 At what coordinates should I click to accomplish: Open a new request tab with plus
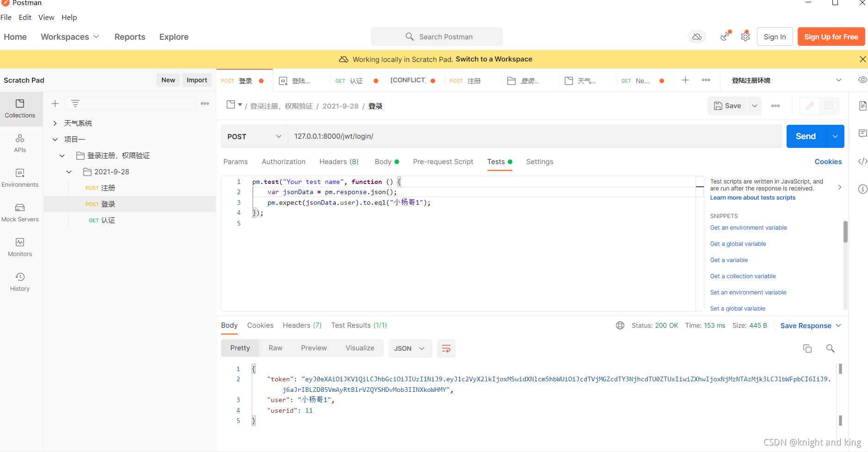(685, 80)
